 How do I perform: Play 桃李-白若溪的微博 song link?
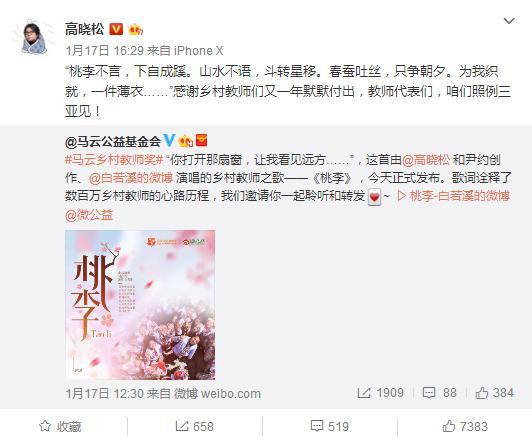453,196
